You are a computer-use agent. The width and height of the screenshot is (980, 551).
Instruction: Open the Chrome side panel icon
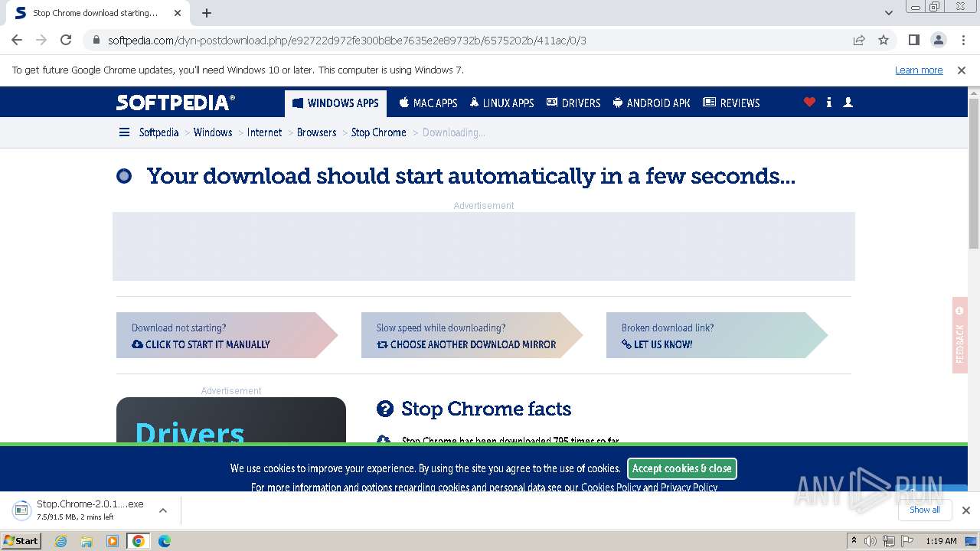coord(914,40)
